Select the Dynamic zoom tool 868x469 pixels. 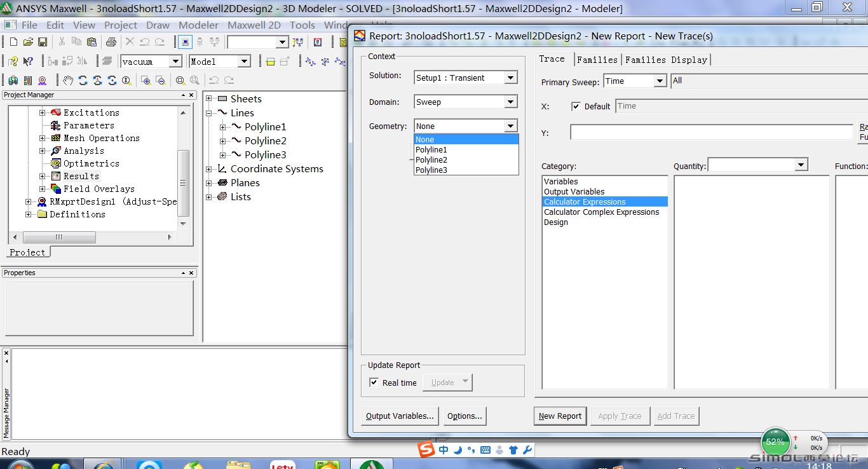(x=126, y=81)
